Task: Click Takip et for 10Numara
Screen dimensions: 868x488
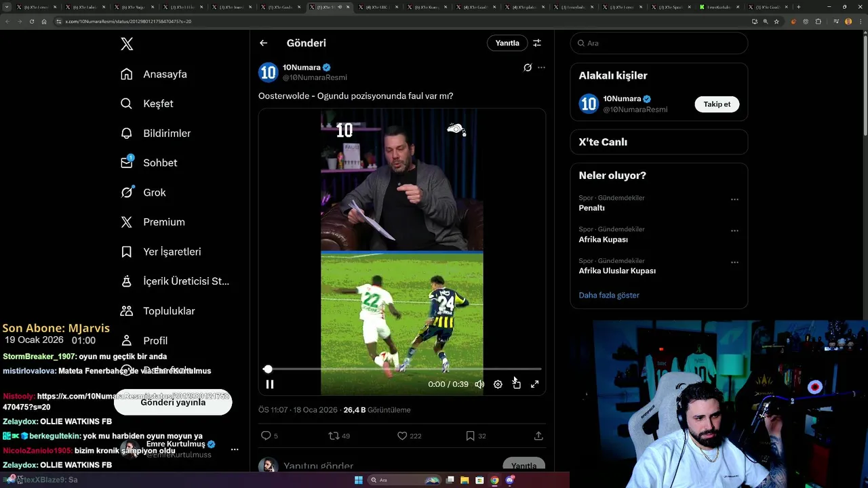Action: point(717,104)
